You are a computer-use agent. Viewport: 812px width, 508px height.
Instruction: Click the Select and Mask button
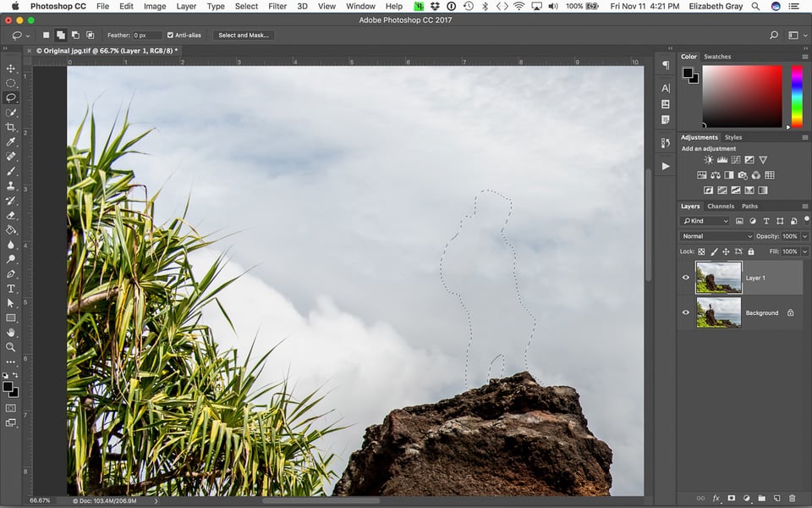click(244, 36)
